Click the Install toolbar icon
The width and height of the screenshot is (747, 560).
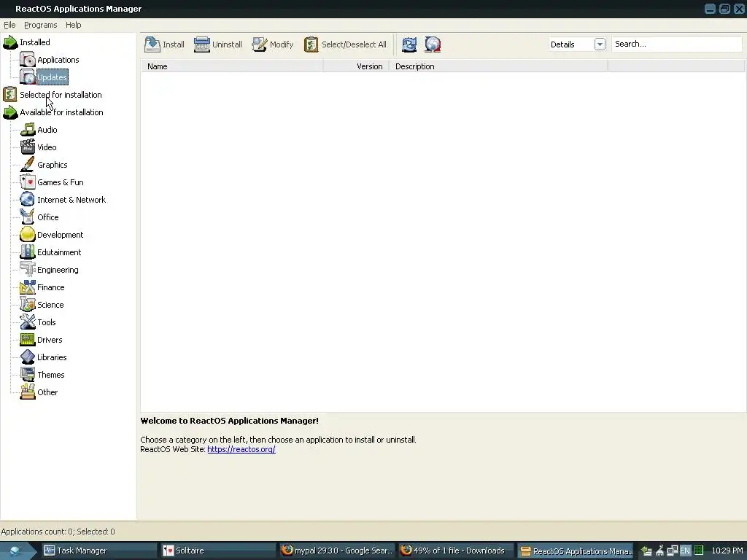pyautogui.click(x=152, y=44)
